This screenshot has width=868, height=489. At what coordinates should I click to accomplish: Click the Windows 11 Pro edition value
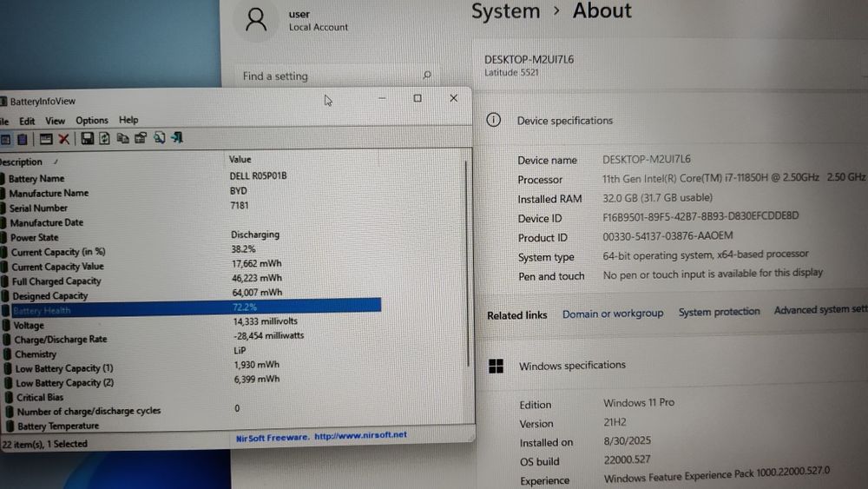[x=639, y=403]
